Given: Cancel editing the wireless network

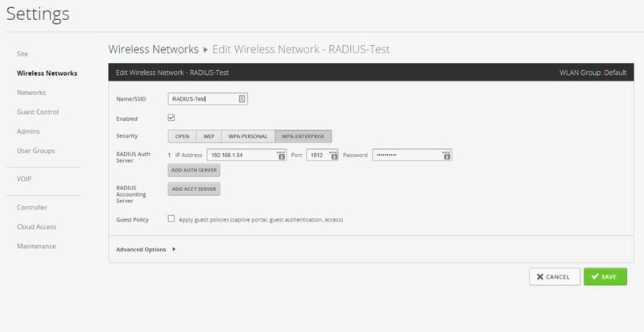Looking at the screenshot, I should 555,276.
